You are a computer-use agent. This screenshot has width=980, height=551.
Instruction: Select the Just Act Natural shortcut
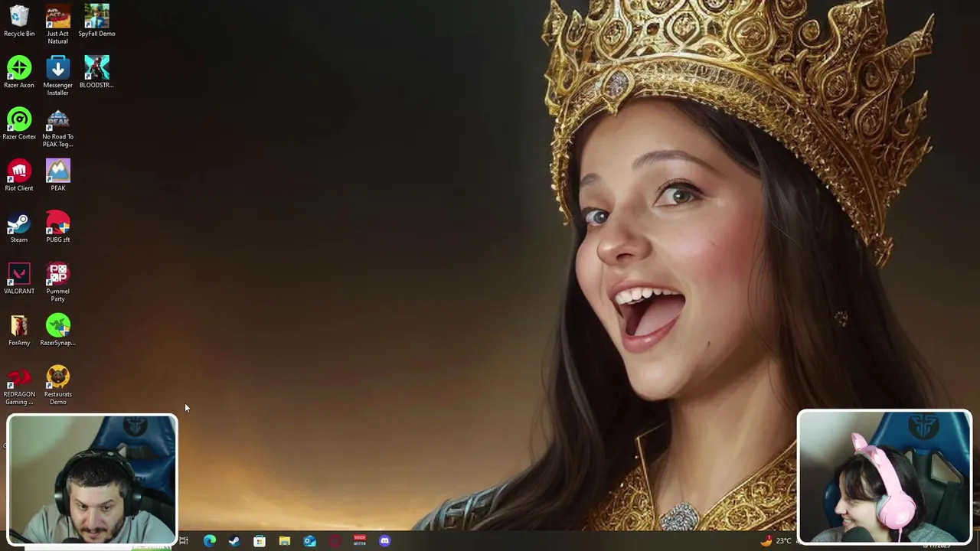(57, 24)
